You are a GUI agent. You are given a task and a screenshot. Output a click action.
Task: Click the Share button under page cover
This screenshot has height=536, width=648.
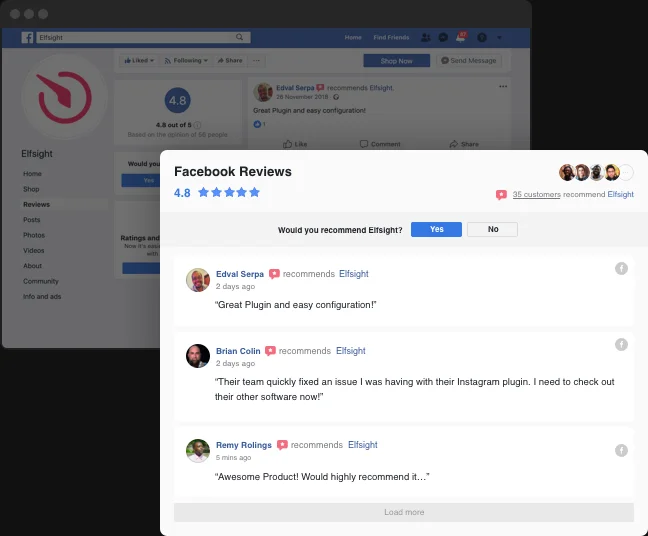(230, 60)
